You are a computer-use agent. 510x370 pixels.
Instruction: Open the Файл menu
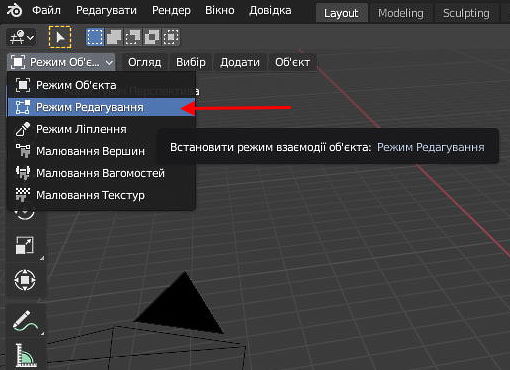point(46,10)
